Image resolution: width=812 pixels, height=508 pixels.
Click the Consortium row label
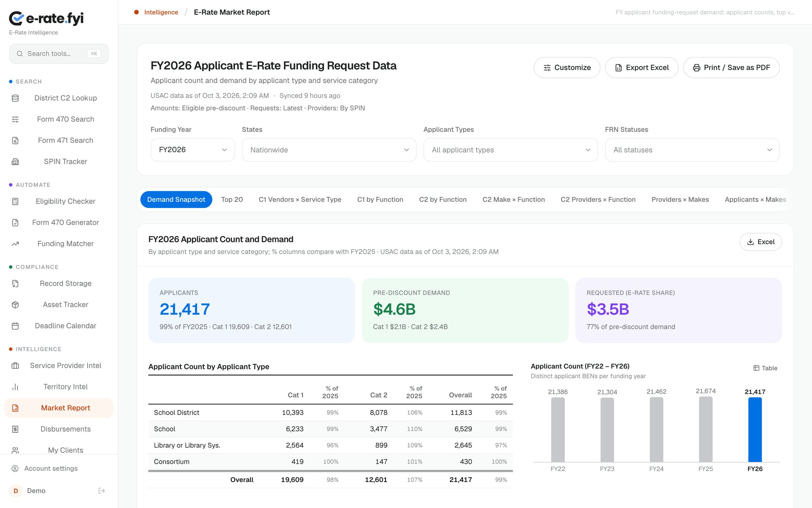[x=172, y=462]
